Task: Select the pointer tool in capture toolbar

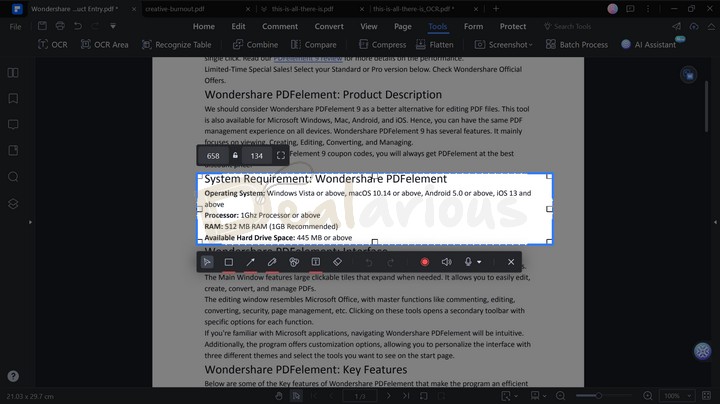Action: click(207, 262)
